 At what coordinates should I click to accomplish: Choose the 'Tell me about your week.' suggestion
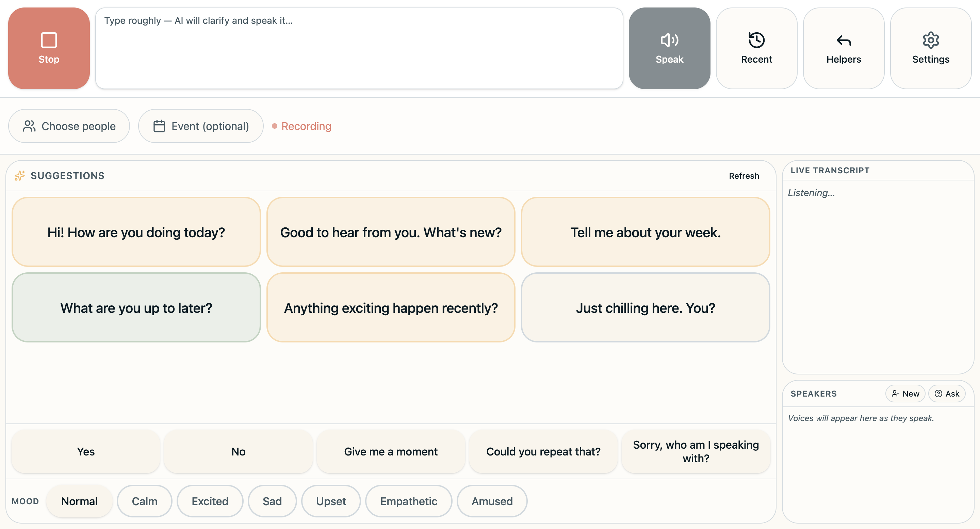[645, 232]
